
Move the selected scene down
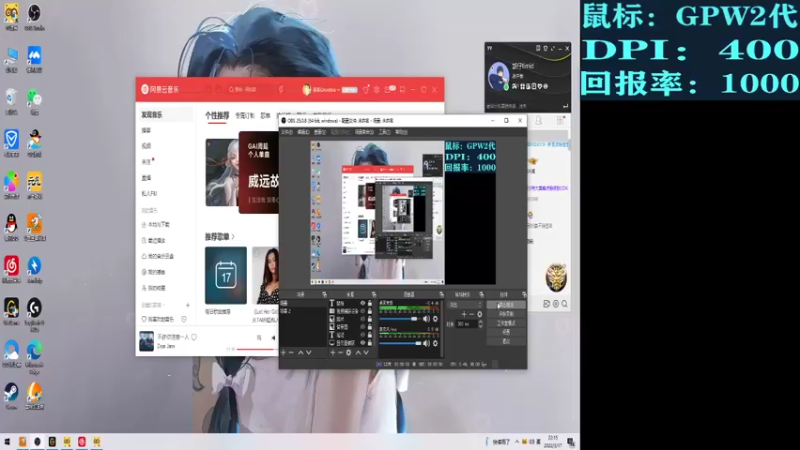(309, 353)
